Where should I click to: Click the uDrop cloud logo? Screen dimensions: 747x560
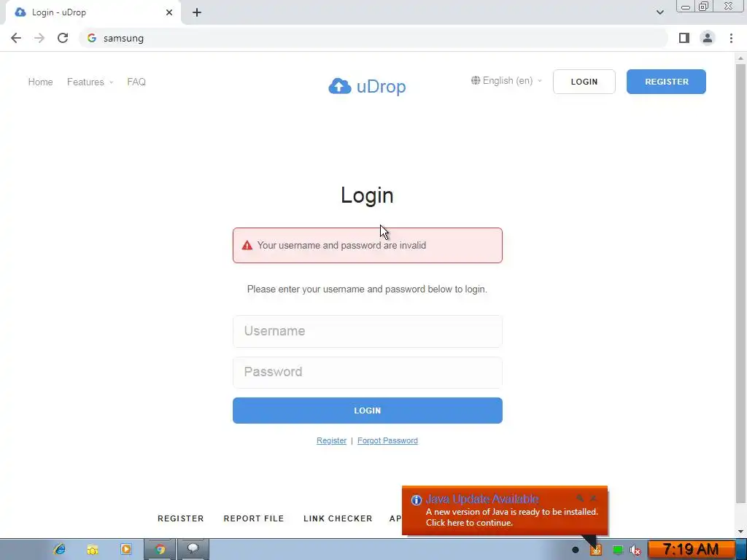(x=368, y=86)
